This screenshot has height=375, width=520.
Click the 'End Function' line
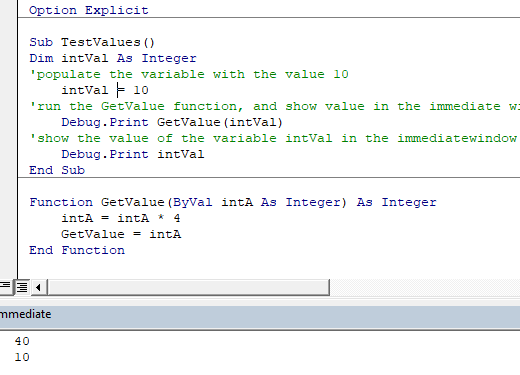click(x=77, y=250)
